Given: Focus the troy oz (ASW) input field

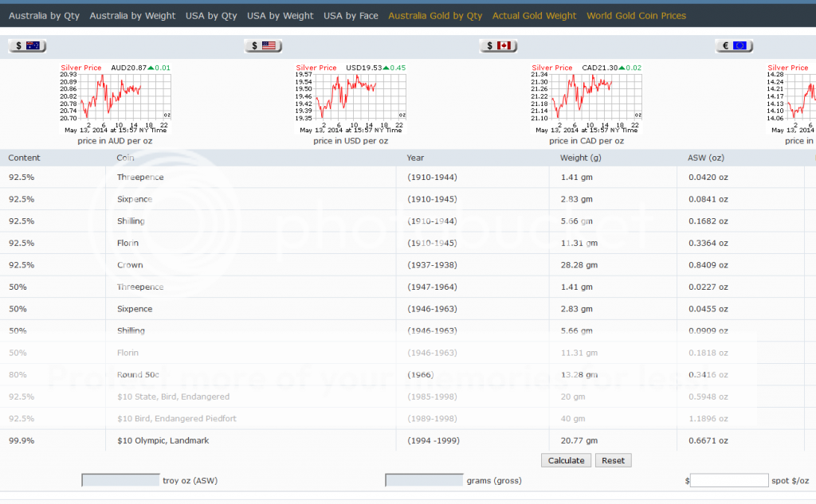Looking at the screenshot, I should coord(120,480).
